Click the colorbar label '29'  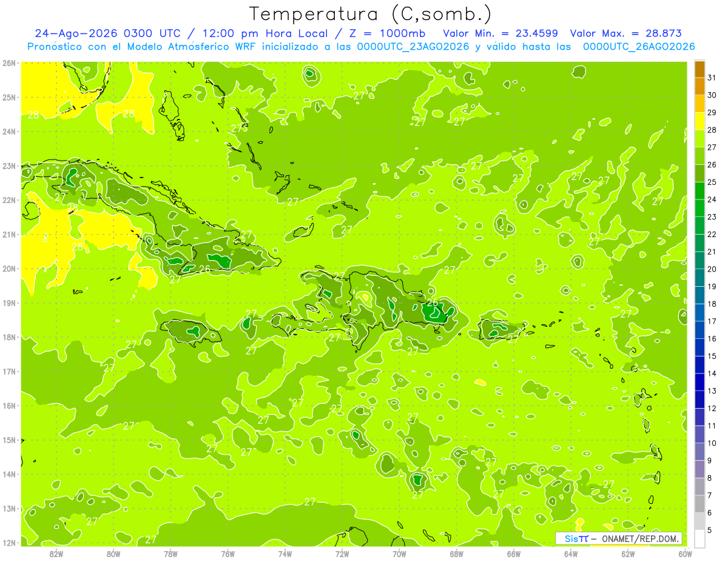coord(712,112)
